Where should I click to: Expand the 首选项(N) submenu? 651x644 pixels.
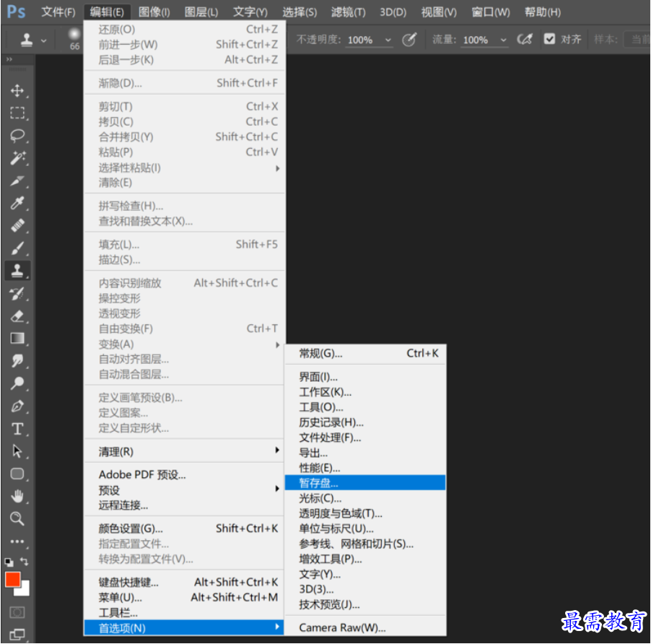[185, 628]
